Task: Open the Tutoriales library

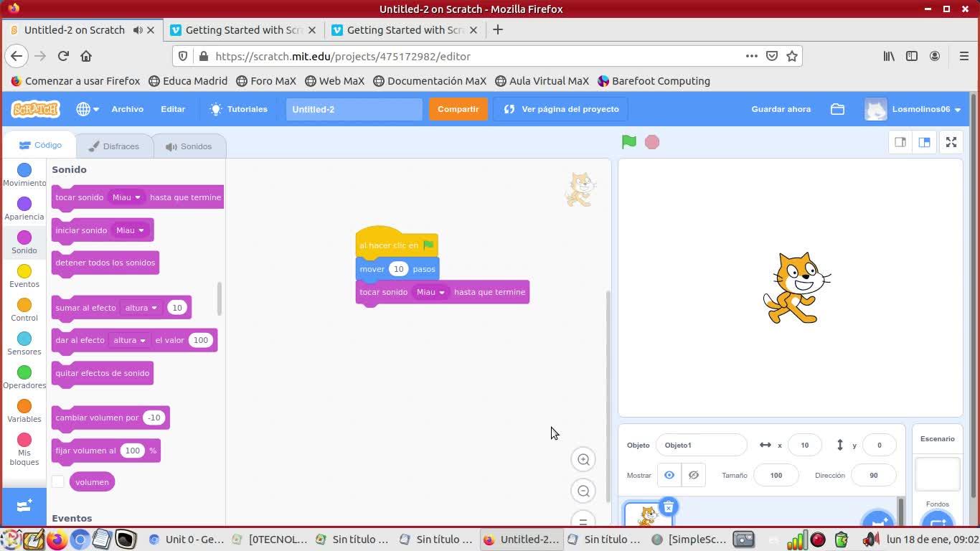Action: [x=239, y=109]
